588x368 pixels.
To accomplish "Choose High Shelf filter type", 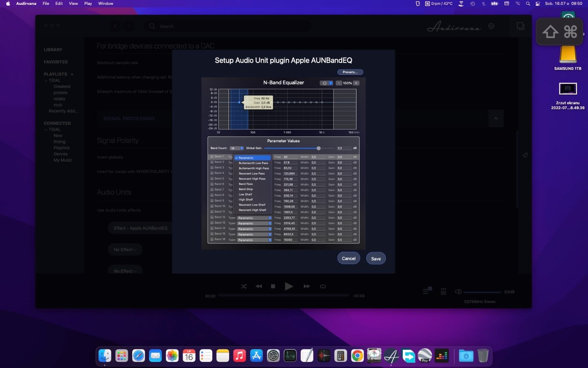I will (x=246, y=200).
